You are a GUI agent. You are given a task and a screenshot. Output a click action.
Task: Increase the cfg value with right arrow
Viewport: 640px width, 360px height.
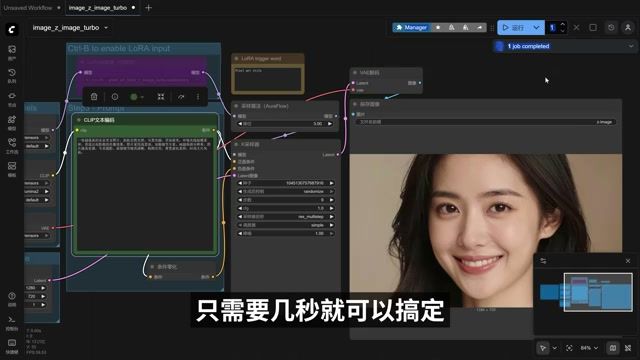[331, 208]
